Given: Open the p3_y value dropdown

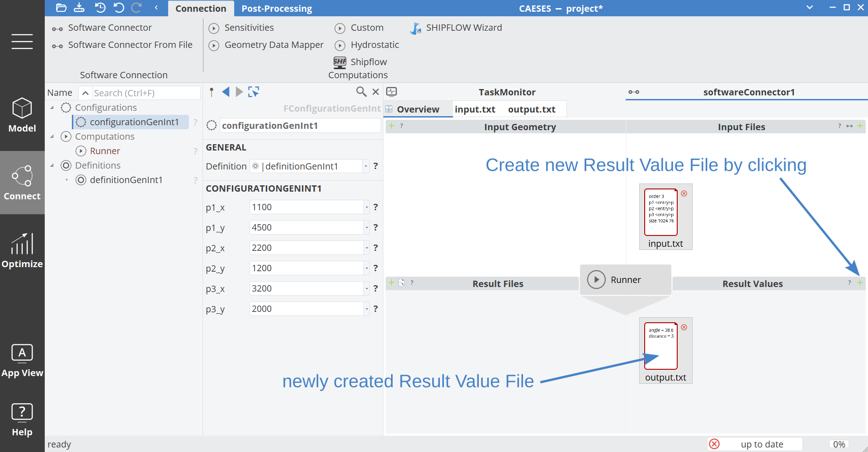Looking at the screenshot, I should [x=366, y=309].
